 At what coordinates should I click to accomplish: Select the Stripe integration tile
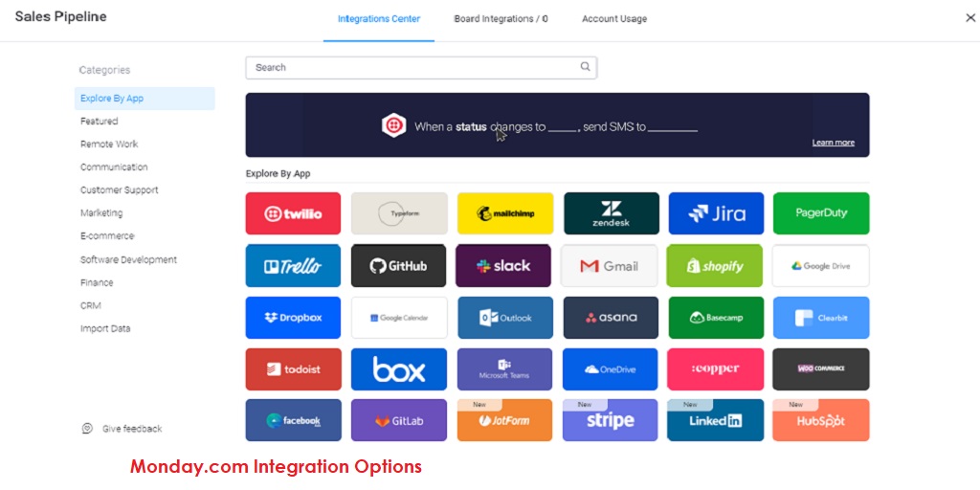(x=610, y=420)
